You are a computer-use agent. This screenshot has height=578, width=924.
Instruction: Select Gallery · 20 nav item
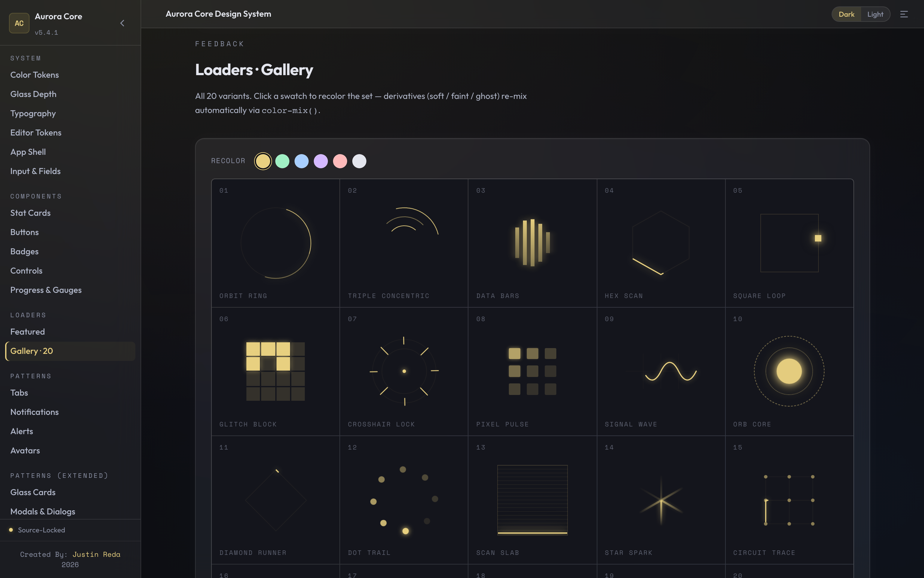pos(70,351)
